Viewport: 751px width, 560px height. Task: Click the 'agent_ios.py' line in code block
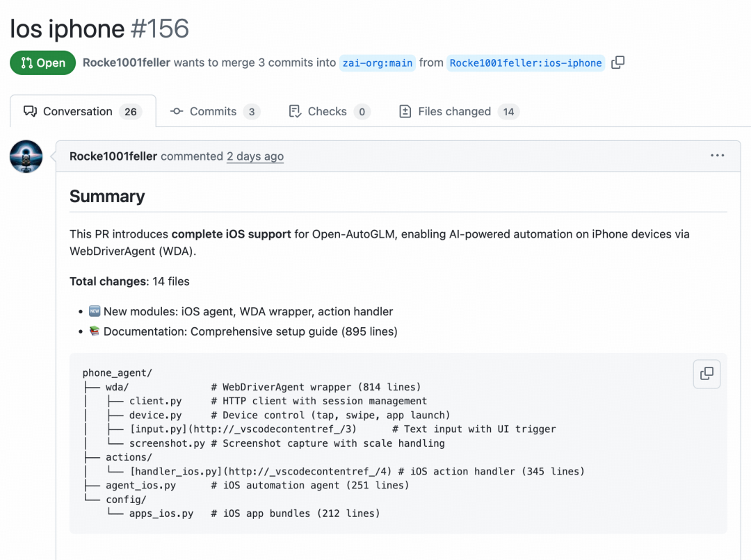(245, 486)
